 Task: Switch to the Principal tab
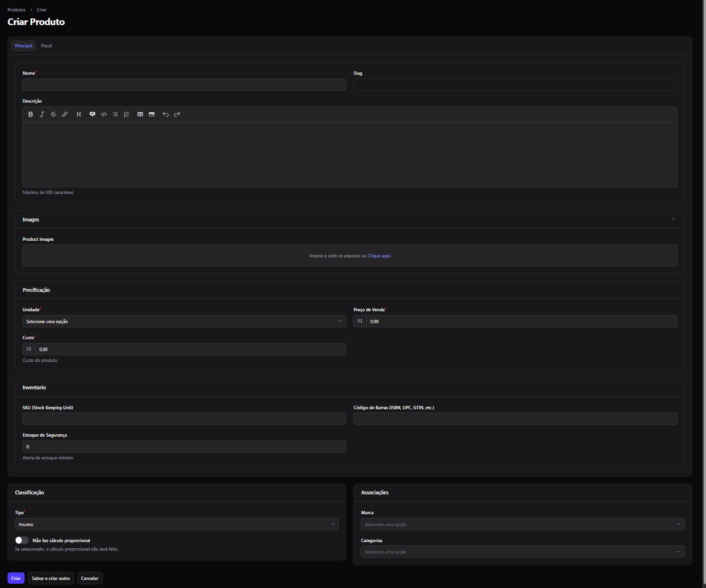pyautogui.click(x=24, y=46)
